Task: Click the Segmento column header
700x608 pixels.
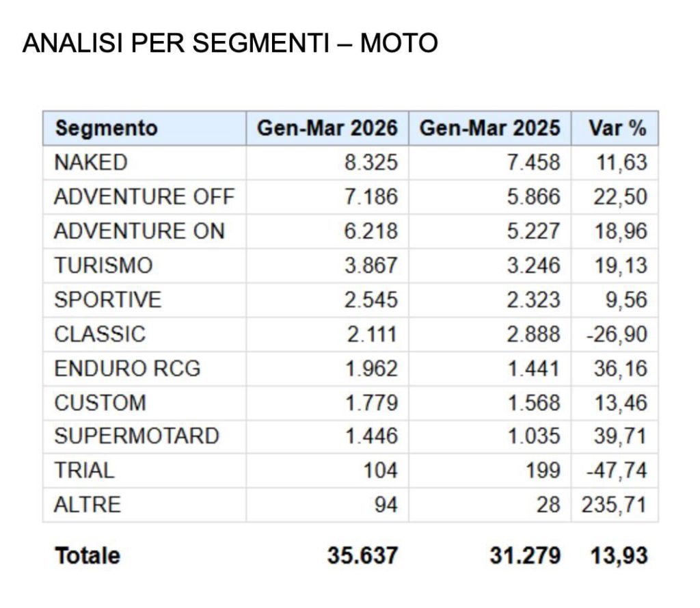Action: coord(106,128)
